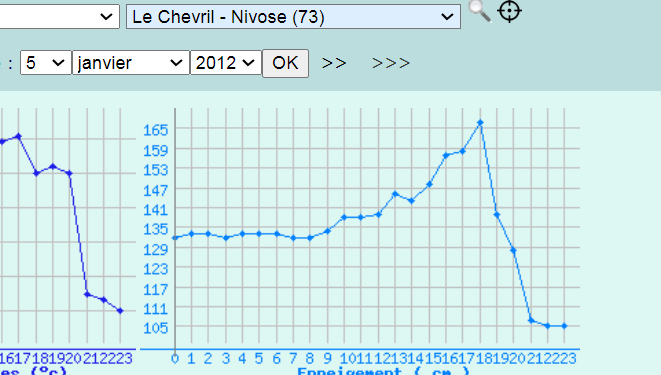Open the year dropdown showing 2012

[x=226, y=63]
